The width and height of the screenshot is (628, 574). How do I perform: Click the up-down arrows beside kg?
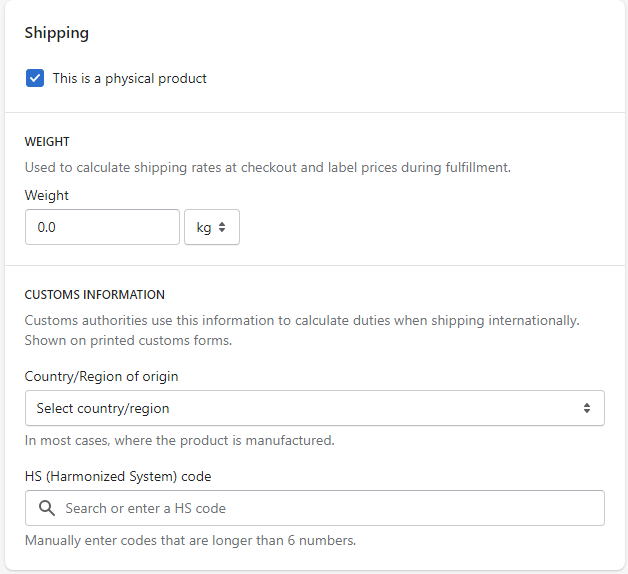(x=222, y=227)
